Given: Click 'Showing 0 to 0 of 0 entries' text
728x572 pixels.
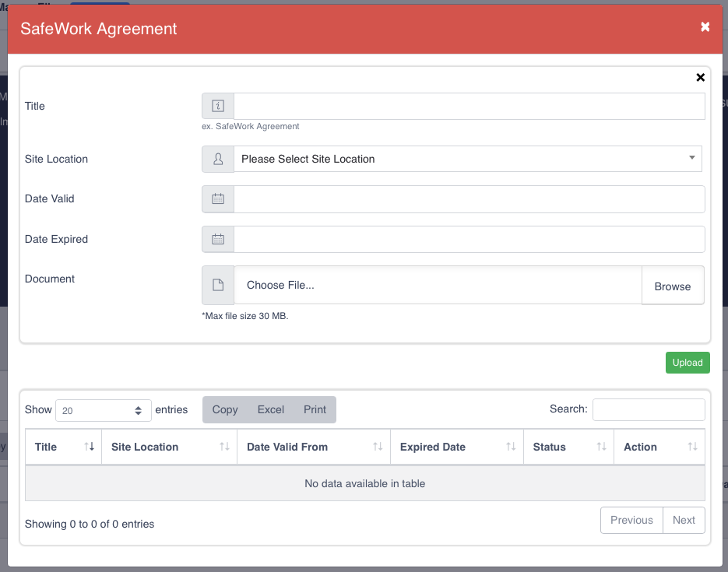Looking at the screenshot, I should pyautogui.click(x=90, y=524).
